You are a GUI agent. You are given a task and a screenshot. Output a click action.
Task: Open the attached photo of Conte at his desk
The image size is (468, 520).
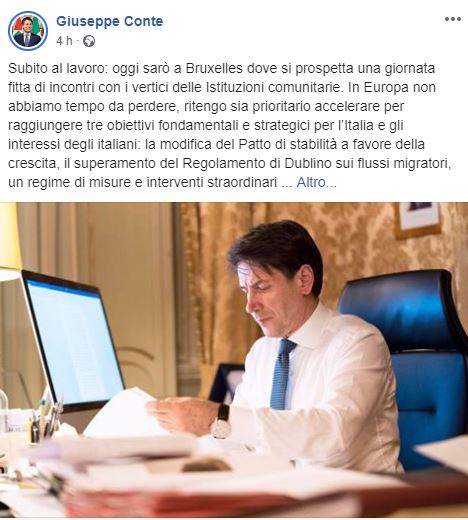[234, 361]
